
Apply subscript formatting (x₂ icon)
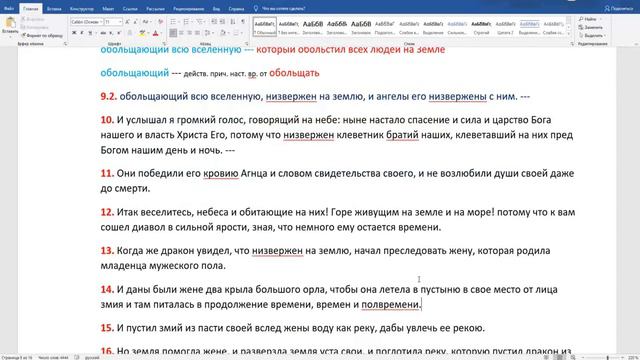point(111,33)
